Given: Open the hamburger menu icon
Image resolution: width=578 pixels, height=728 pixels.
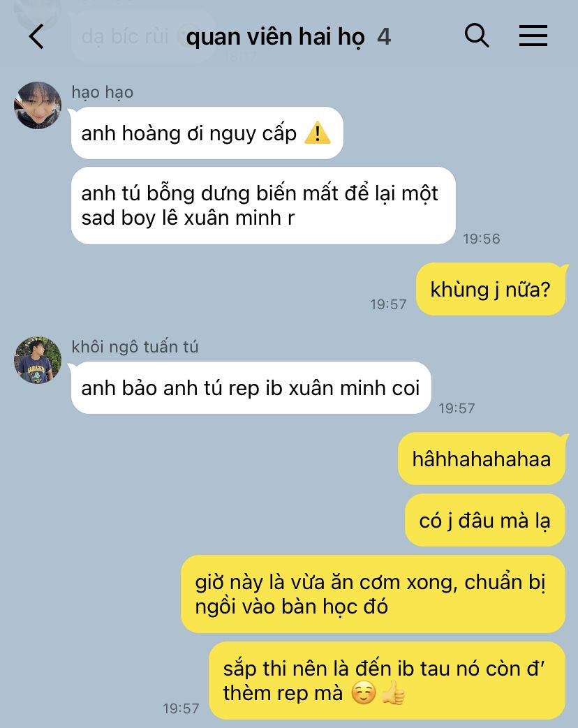Looking at the screenshot, I should coord(533,36).
